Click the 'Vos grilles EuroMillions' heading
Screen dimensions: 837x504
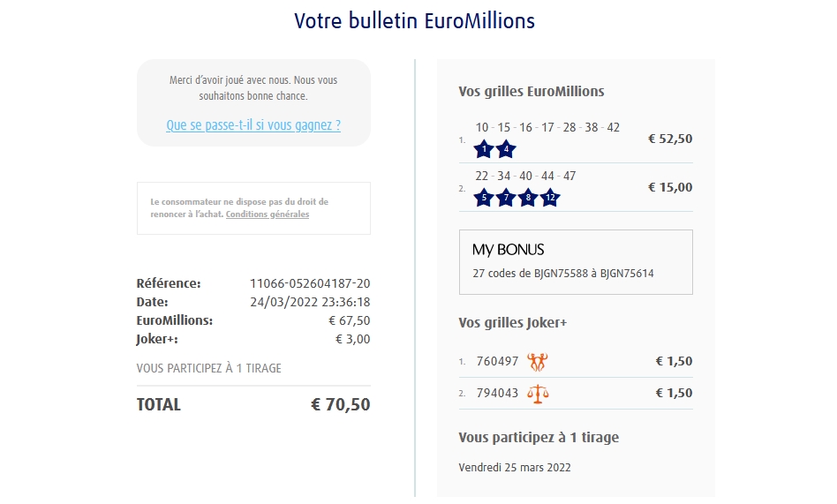click(x=532, y=92)
